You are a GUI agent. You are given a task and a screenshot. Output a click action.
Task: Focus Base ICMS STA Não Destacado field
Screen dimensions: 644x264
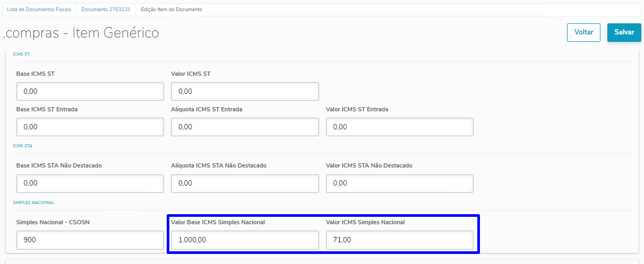90,183
